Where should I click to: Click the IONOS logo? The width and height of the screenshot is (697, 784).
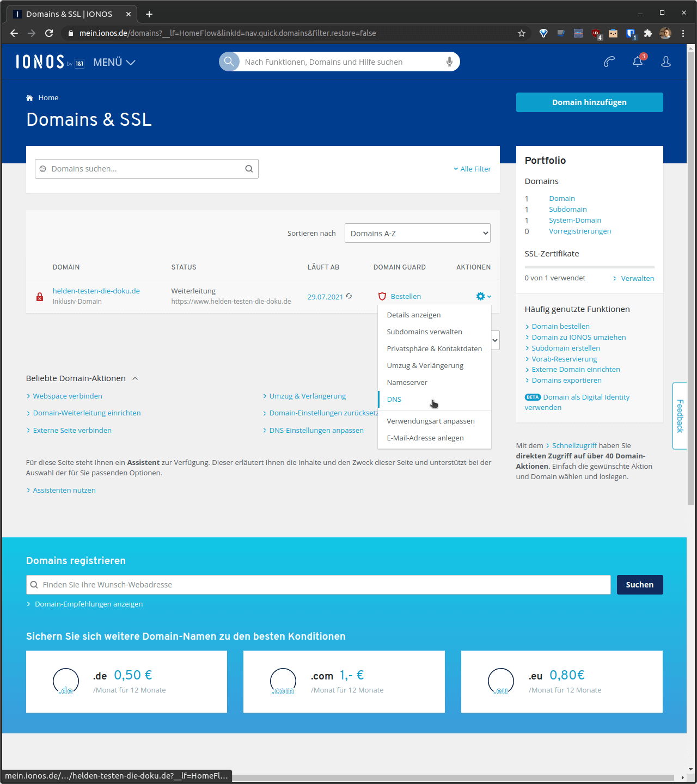point(50,62)
